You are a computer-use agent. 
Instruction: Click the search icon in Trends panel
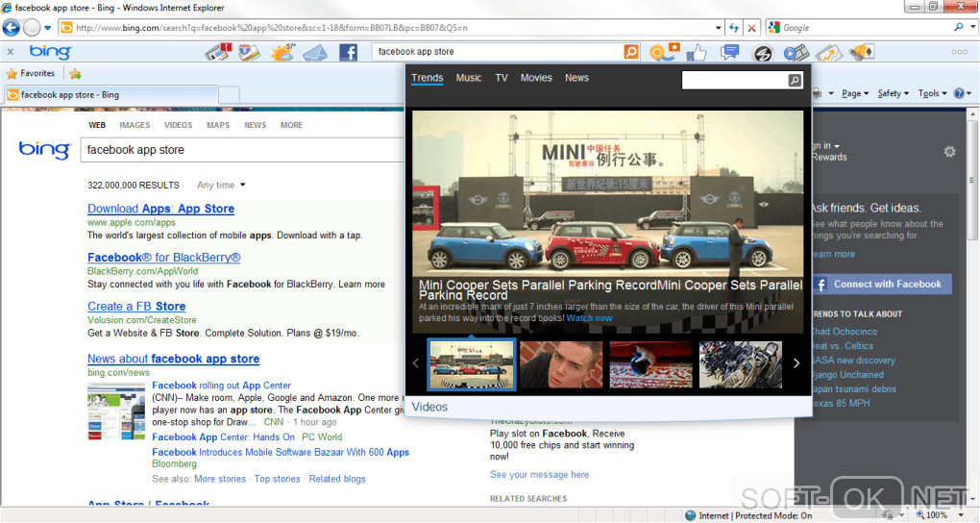795,80
